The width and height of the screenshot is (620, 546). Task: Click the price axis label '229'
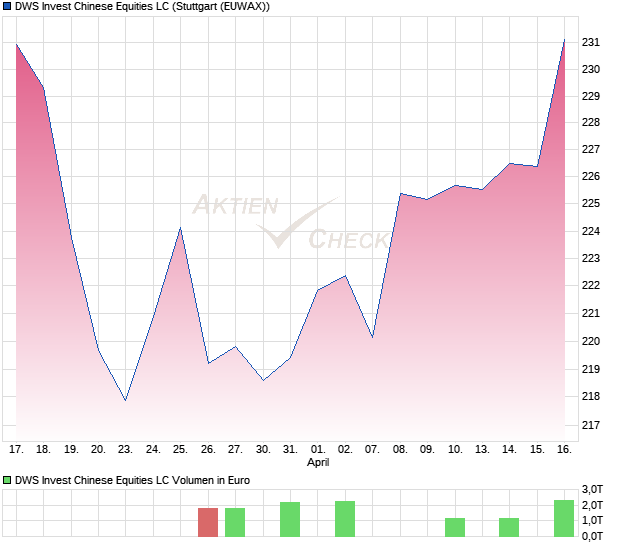[x=591, y=96]
